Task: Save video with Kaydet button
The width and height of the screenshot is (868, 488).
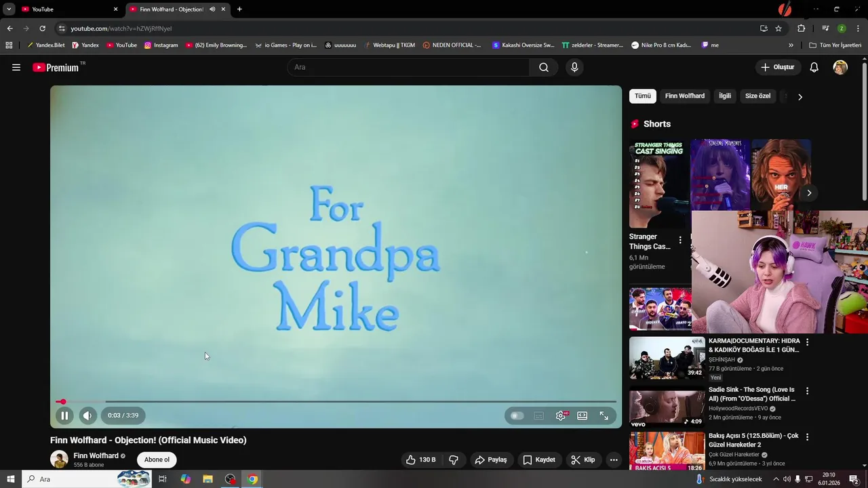Action: [539, 460]
